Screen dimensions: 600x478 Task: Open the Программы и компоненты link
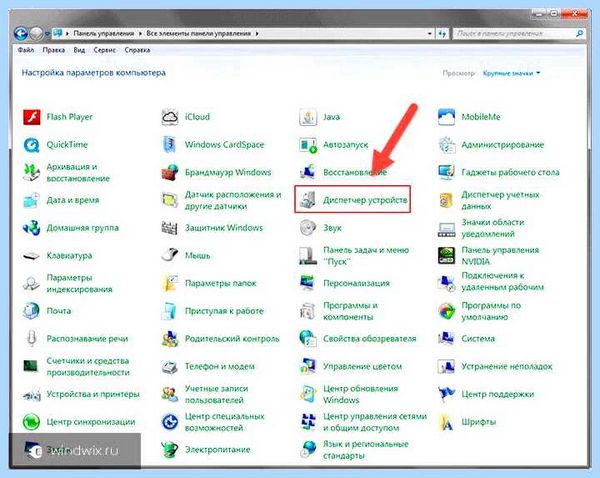tap(351, 311)
